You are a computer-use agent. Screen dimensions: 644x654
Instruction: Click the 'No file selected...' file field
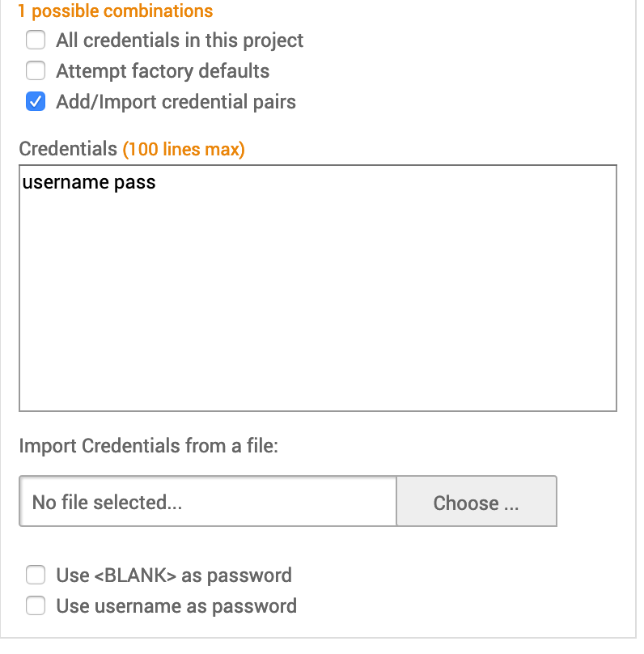pos(207,502)
